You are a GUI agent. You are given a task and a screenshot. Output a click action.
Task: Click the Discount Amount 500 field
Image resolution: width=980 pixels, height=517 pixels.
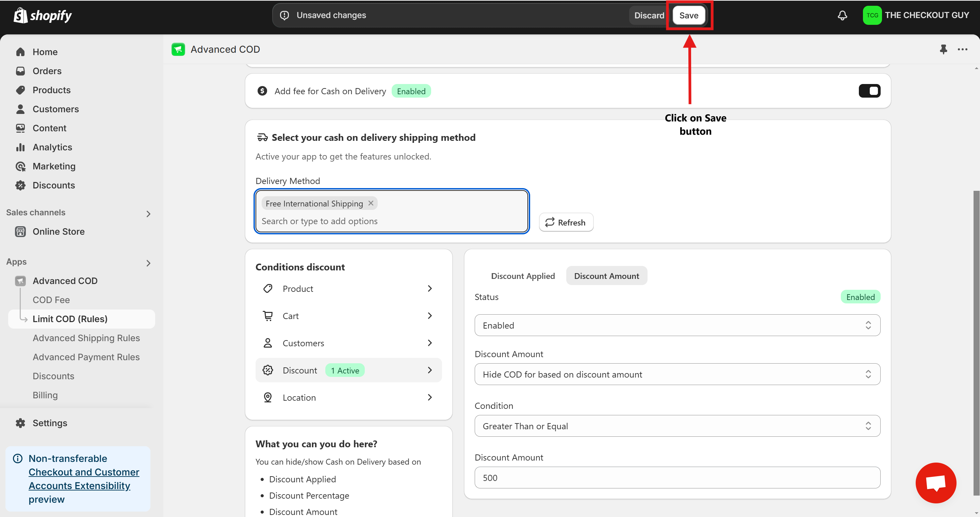tap(677, 478)
